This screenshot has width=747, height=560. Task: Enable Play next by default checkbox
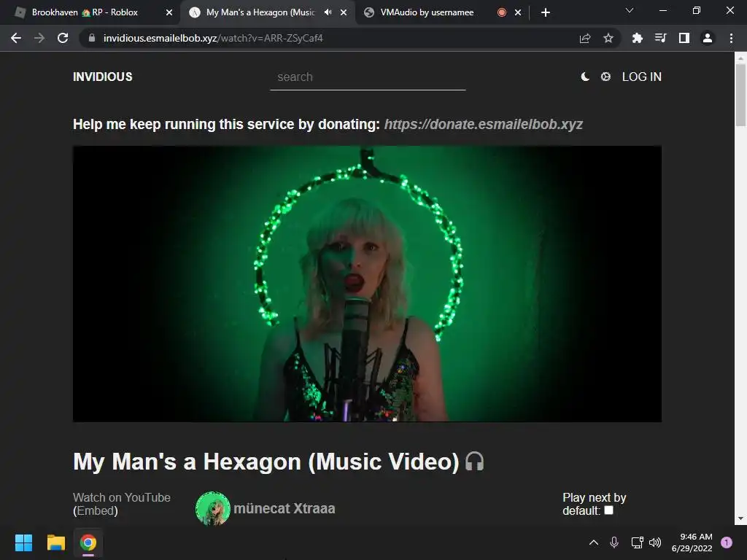point(608,510)
